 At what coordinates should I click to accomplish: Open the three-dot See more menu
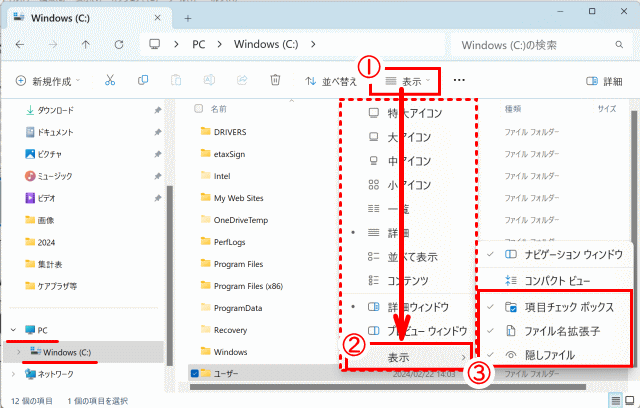click(x=459, y=80)
